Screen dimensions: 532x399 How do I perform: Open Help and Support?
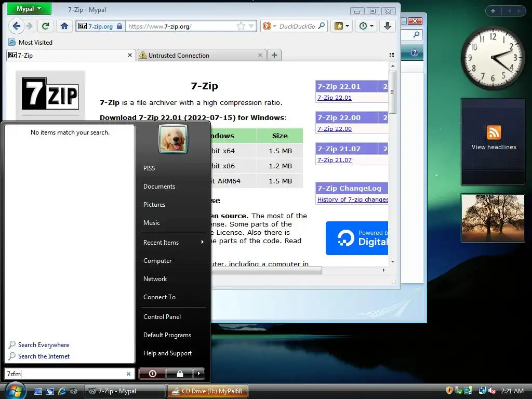[167, 353]
